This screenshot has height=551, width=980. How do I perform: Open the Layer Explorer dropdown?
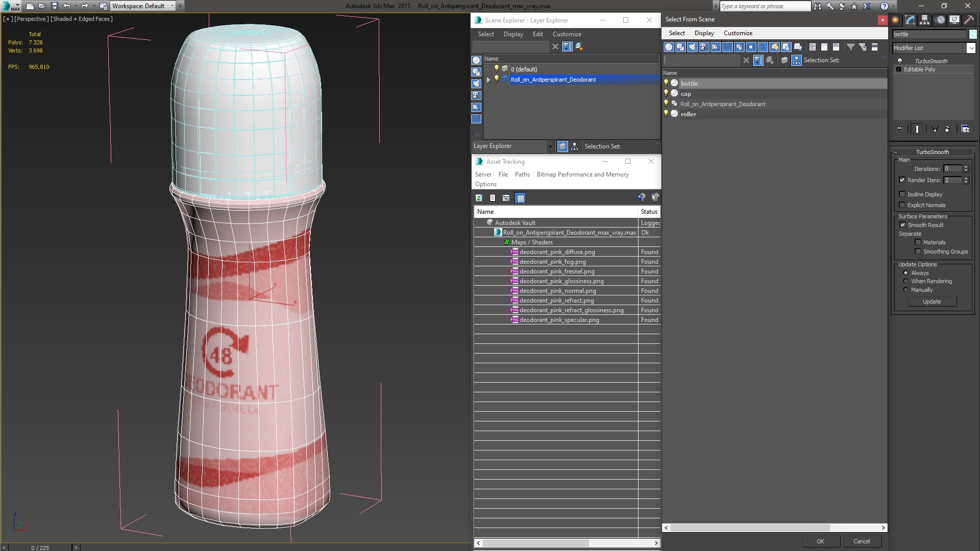coord(550,146)
